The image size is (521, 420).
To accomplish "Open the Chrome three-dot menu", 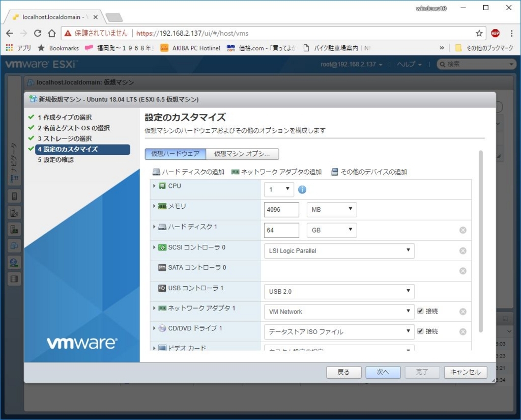I will tap(511, 33).
